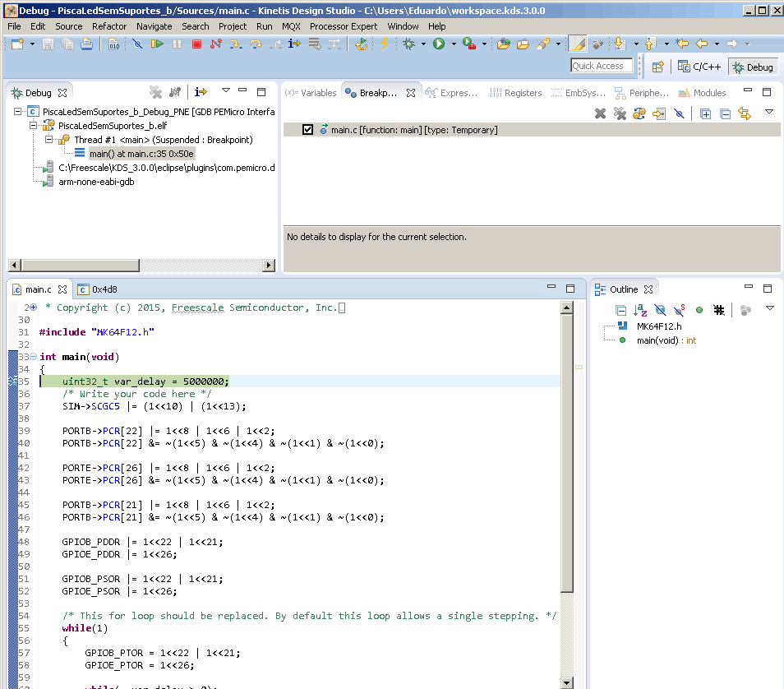Toggle Hide Fields in Outline toolbar
This screenshot has width=784, height=689.
(x=660, y=310)
